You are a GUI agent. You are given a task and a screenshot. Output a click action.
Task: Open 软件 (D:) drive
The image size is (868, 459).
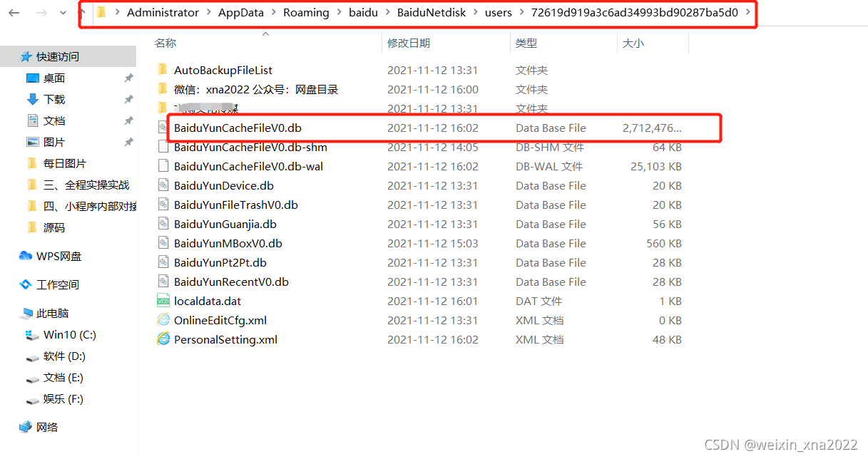point(64,356)
